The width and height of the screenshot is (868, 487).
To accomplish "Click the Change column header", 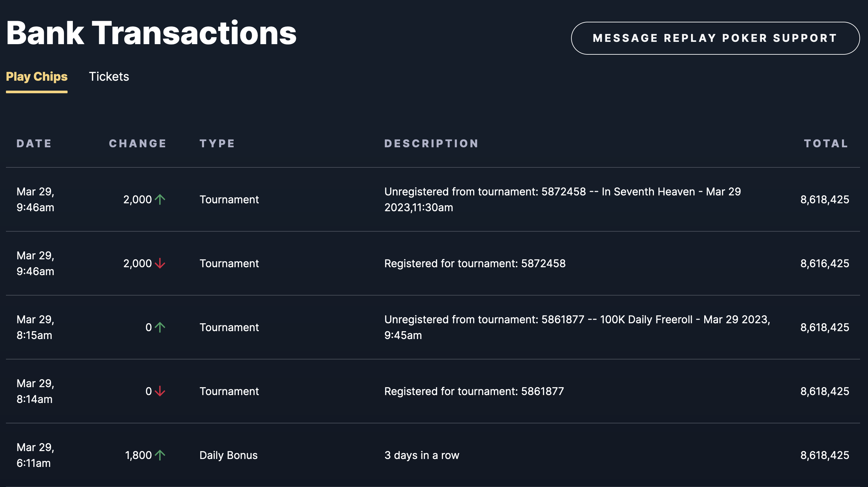I will click(x=138, y=144).
